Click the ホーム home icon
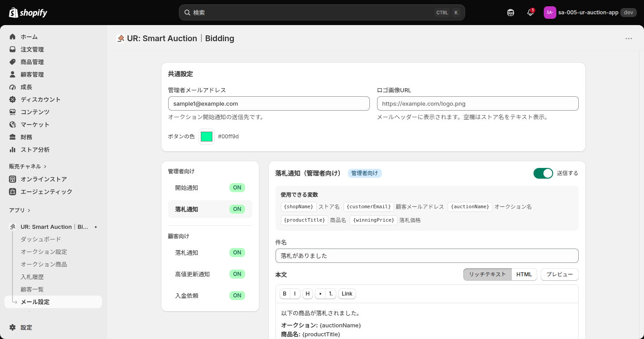 click(x=13, y=37)
